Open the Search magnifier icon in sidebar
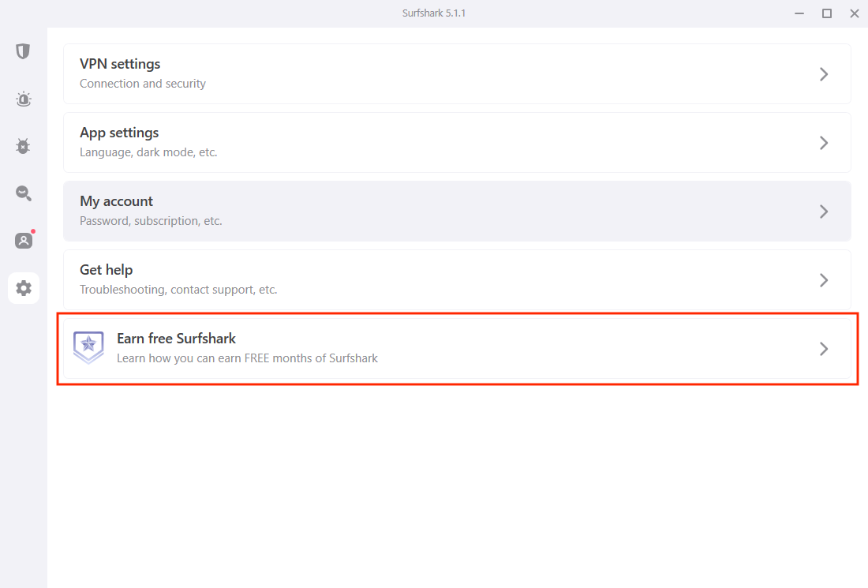 23,193
